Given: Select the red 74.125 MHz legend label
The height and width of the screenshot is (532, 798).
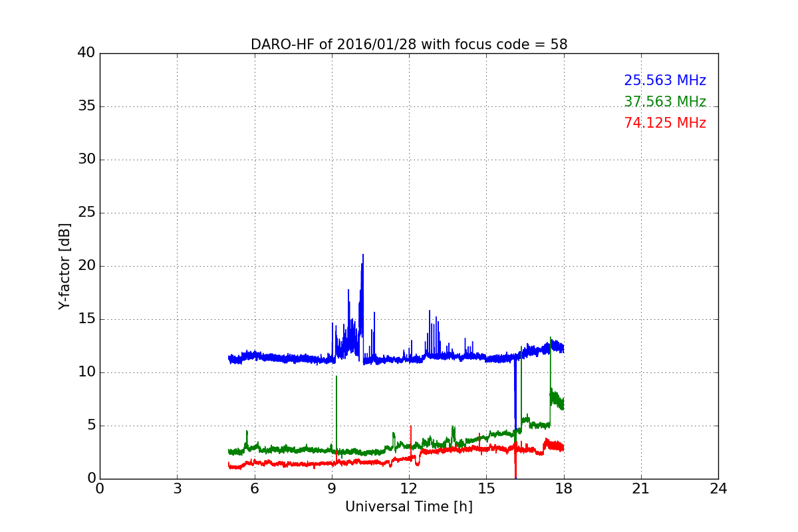Looking at the screenshot, I should click(x=665, y=123).
